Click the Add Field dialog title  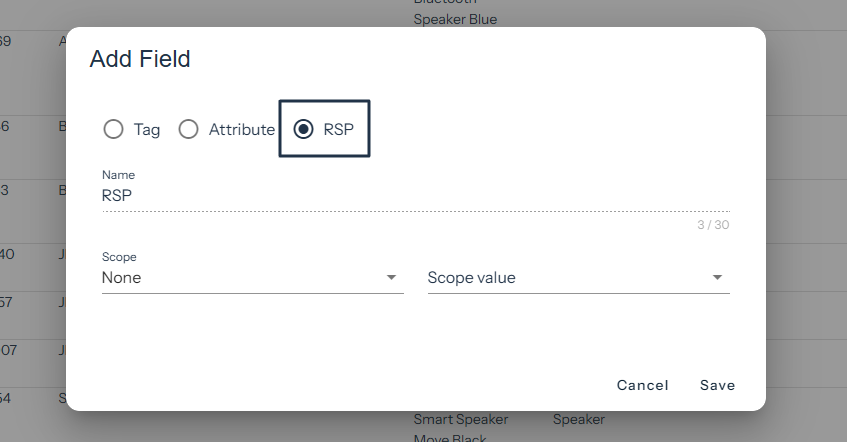pos(140,59)
